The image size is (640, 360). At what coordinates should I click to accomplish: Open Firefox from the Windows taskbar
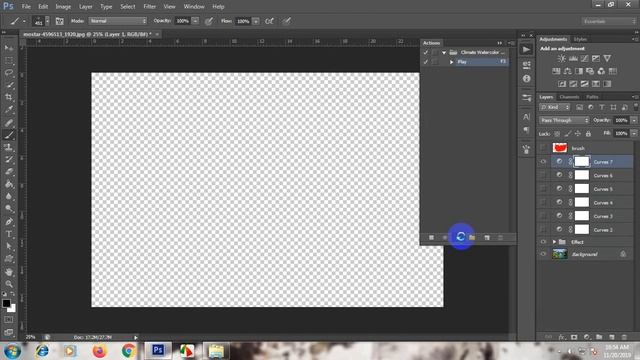point(99,351)
